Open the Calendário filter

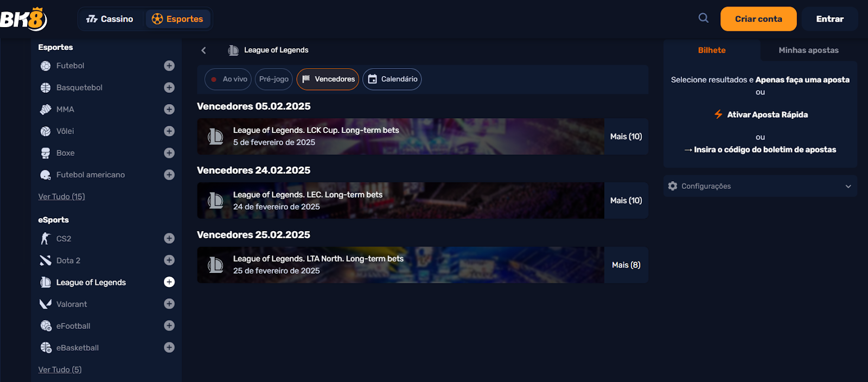392,79
